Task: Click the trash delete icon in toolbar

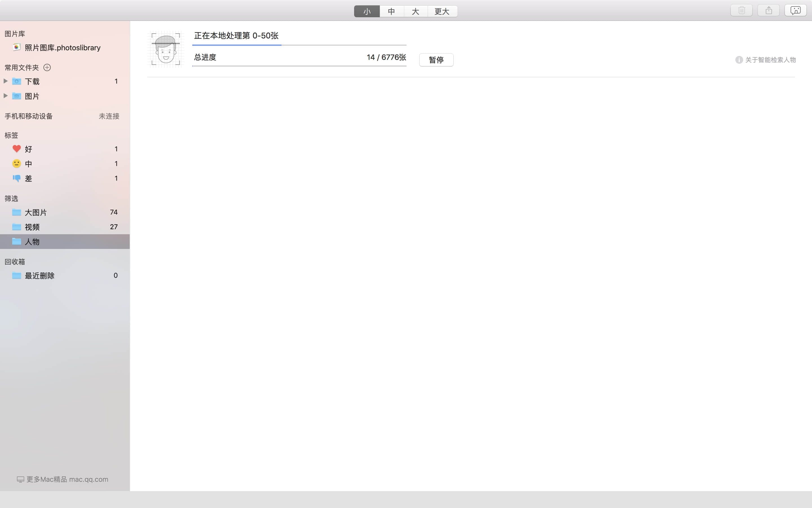Action: (x=741, y=11)
